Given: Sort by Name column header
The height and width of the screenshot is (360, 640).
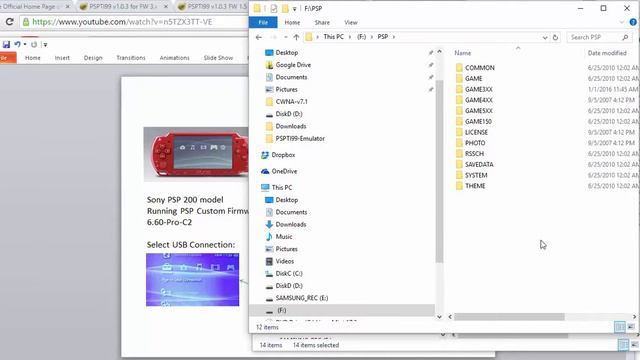Looking at the screenshot, I should (462, 53).
